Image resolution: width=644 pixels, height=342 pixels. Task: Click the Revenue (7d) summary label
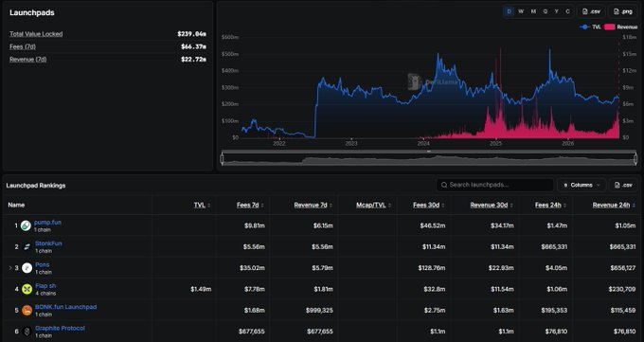[27, 60]
